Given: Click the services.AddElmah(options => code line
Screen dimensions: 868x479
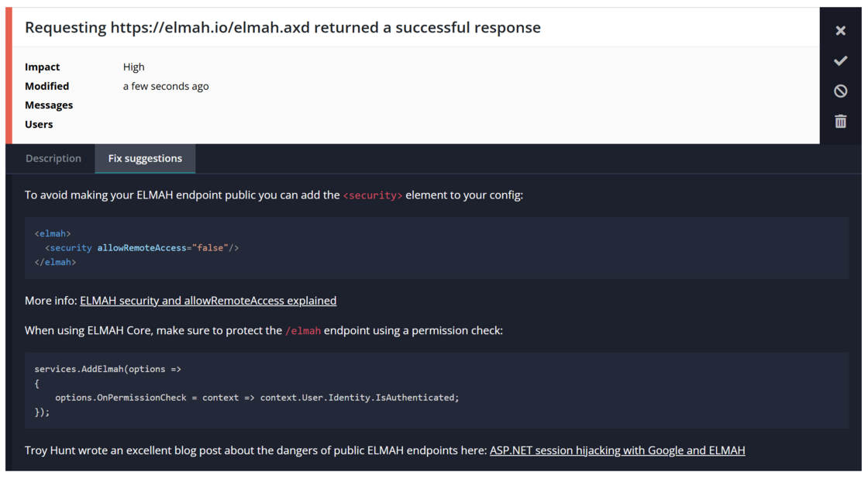Looking at the screenshot, I should pos(108,370).
